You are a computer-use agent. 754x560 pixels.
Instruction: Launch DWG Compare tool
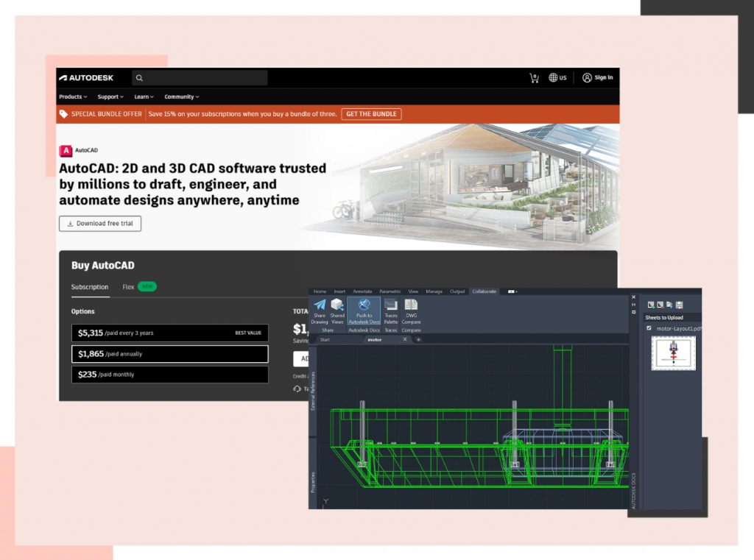tap(411, 311)
